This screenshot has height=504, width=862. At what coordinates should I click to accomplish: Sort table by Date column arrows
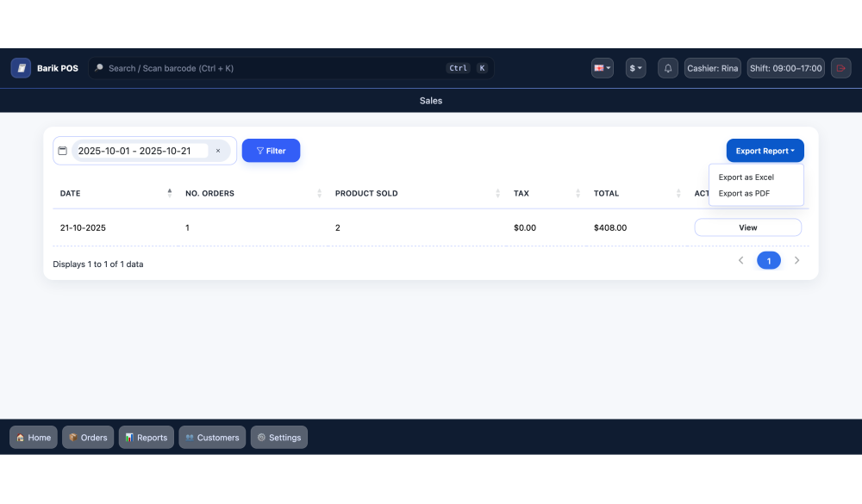click(169, 193)
